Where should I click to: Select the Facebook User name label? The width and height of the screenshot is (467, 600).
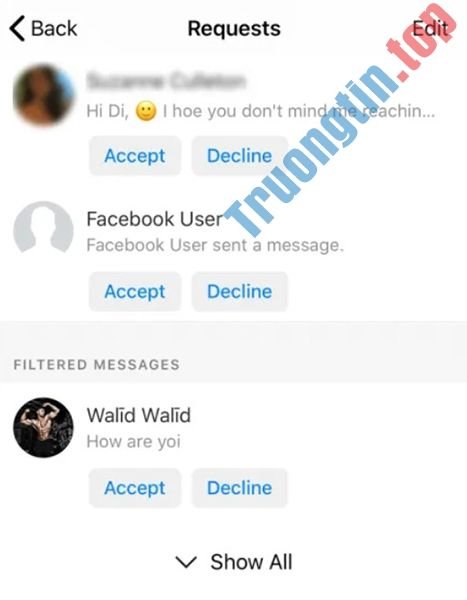pyautogui.click(x=154, y=219)
